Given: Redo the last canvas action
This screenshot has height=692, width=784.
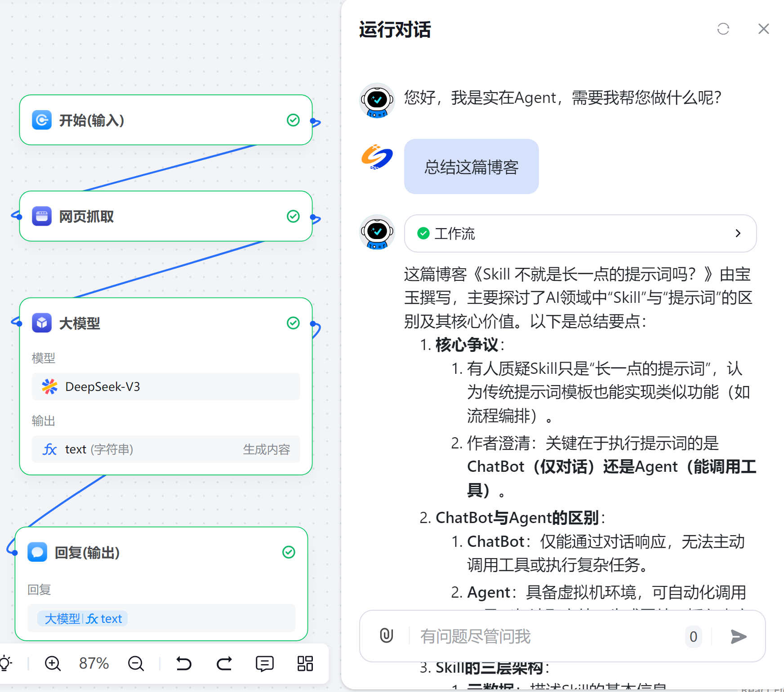Looking at the screenshot, I should (224, 663).
